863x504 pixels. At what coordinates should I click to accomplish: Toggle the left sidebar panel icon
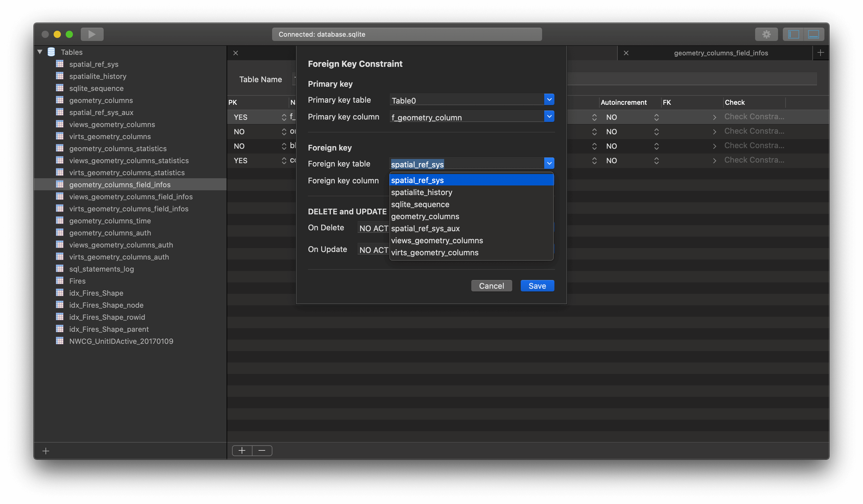(x=793, y=34)
